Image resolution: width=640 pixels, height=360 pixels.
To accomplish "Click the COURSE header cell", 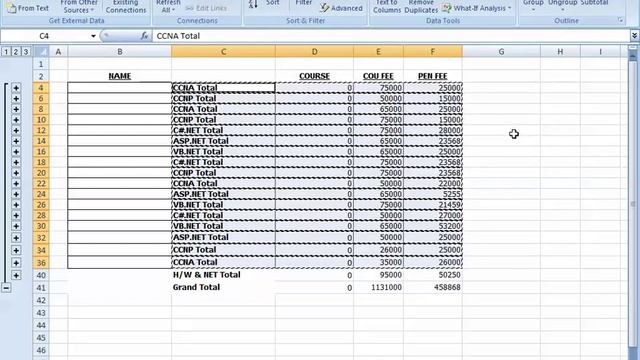I will [314, 76].
